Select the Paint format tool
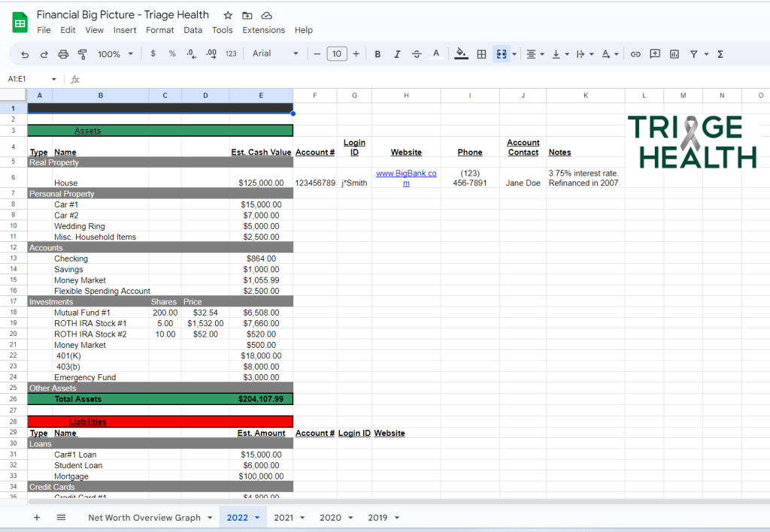Screen dimensions: 770x532 [x=82, y=54]
